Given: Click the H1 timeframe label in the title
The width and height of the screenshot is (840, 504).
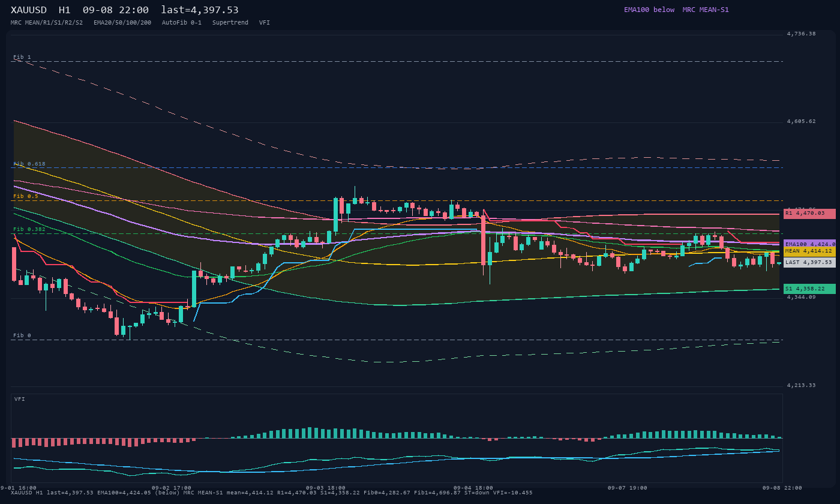Looking at the screenshot, I should click(x=64, y=10).
